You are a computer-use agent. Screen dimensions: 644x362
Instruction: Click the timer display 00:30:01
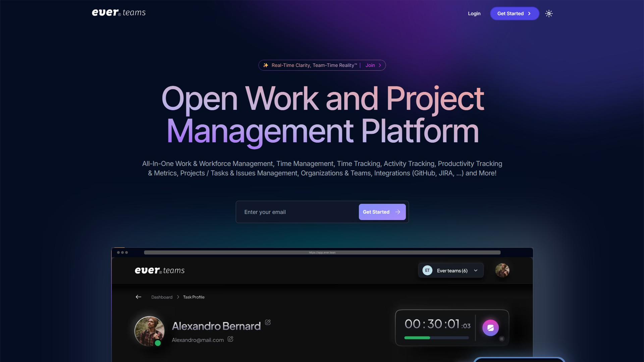pyautogui.click(x=437, y=324)
